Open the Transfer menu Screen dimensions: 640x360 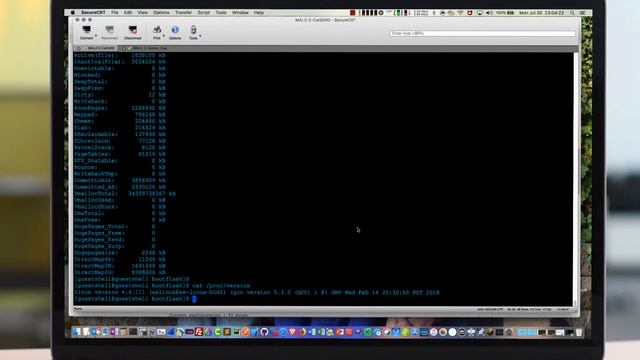[x=183, y=13]
